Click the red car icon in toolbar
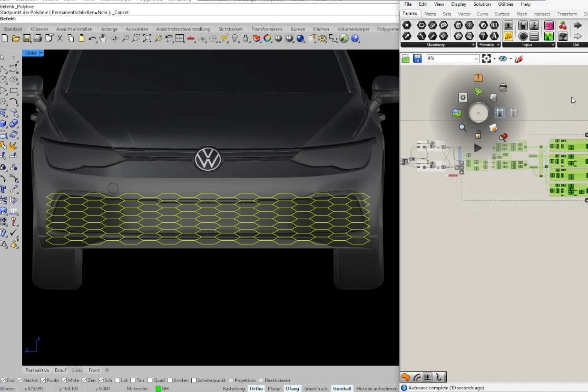 191,38
